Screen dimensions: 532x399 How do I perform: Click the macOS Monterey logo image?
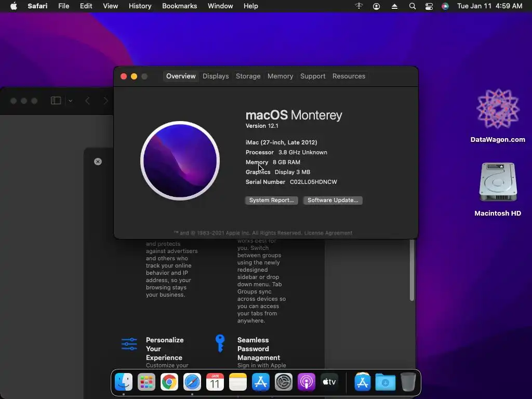click(180, 161)
